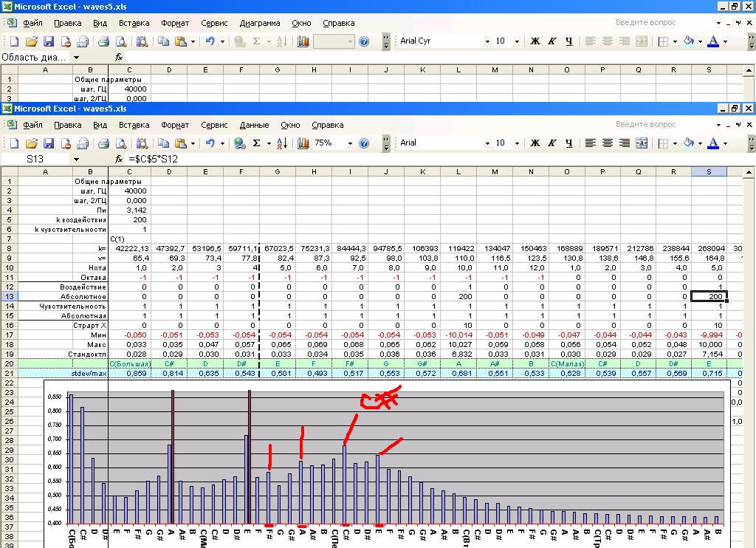Open Формат menu in front Excel window
Image resolution: width=756 pixels, height=548 pixels.
pos(174,125)
